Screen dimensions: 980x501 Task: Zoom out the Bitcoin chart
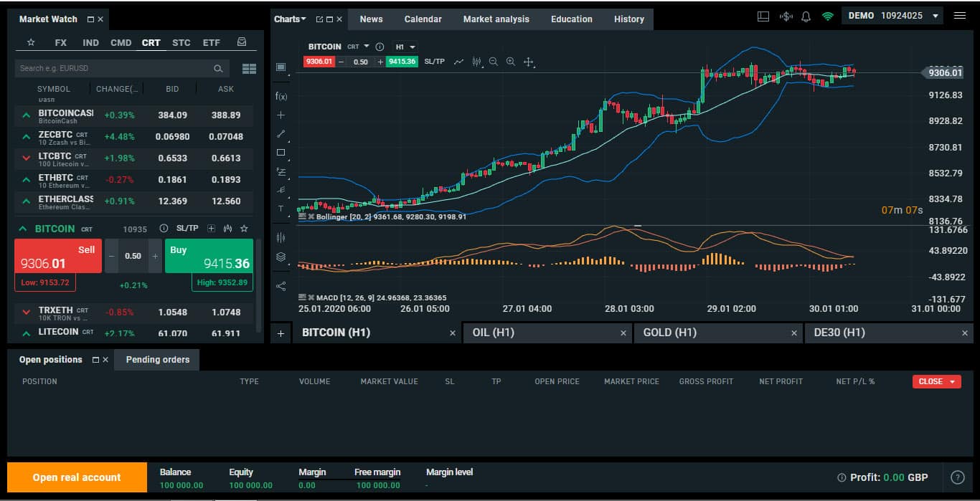pyautogui.click(x=494, y=62)
